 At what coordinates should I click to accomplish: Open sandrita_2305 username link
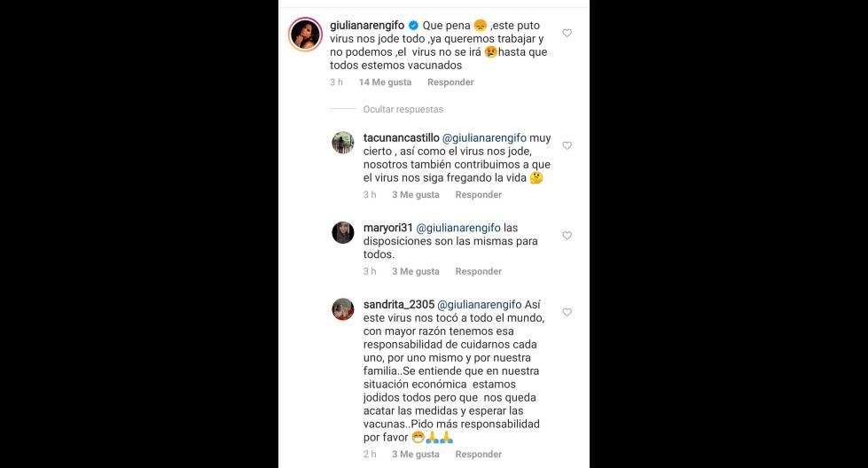coord(399,305)
